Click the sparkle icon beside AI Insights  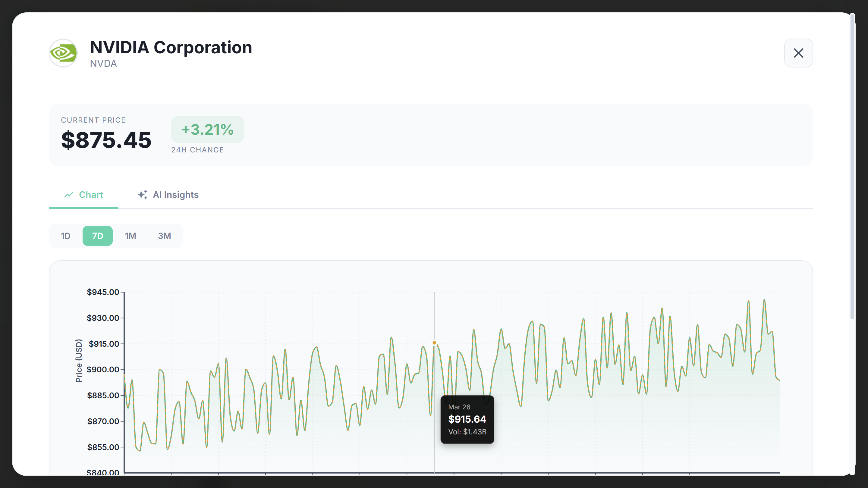[143, 195]
